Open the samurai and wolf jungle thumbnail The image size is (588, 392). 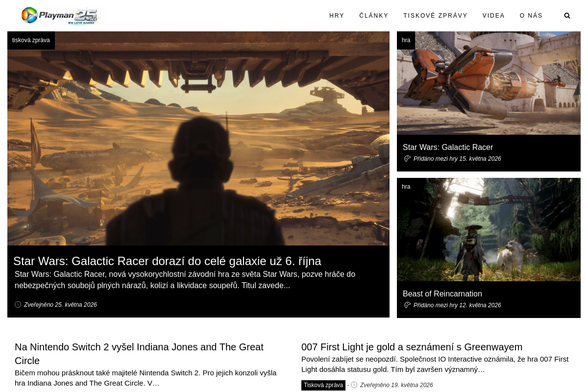tap(489, 229)
